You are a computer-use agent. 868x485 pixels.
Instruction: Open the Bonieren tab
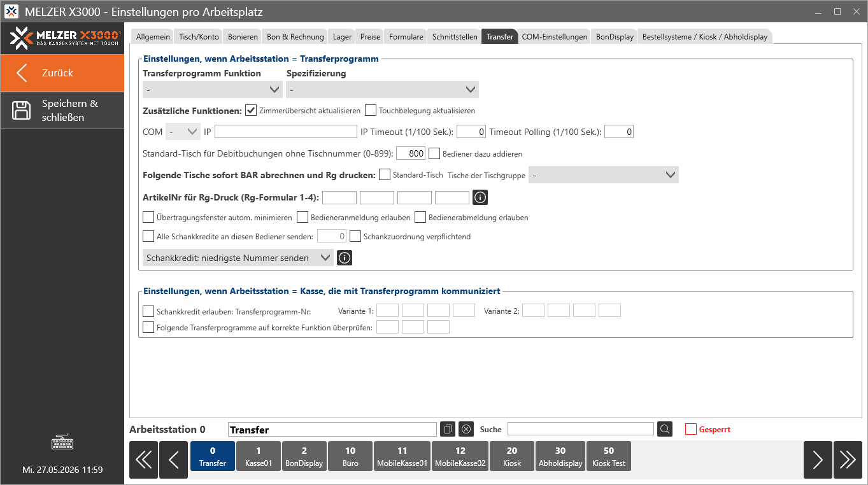[x=243, y=37]
